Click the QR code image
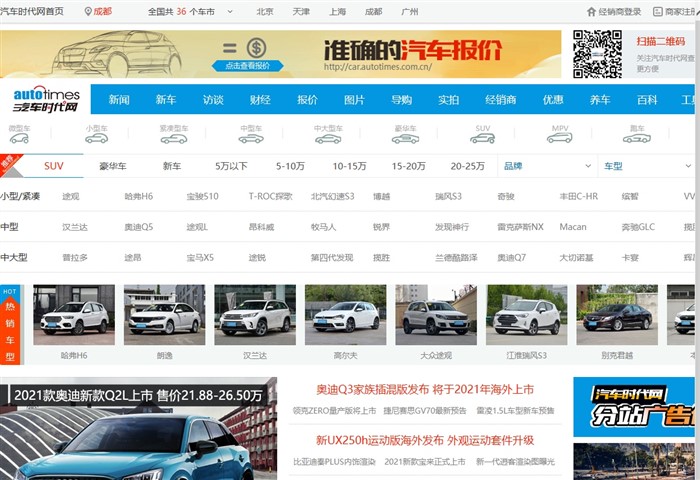 click(597, 54)
